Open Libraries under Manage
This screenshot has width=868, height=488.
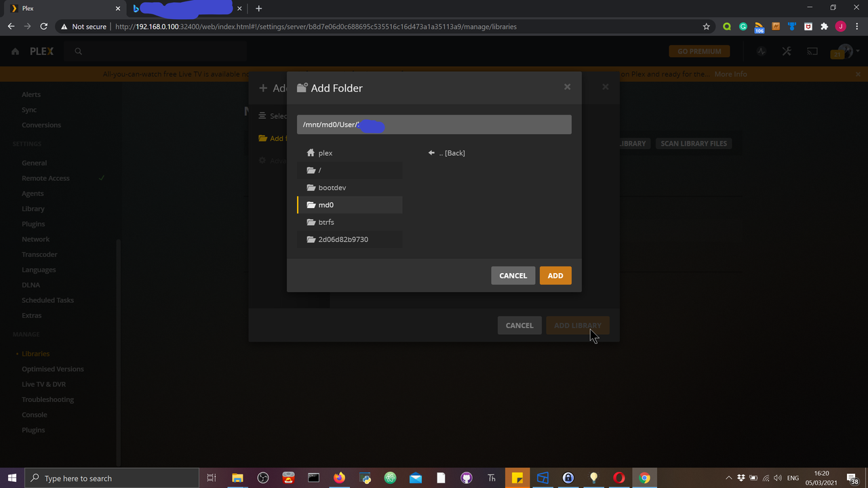35,354
